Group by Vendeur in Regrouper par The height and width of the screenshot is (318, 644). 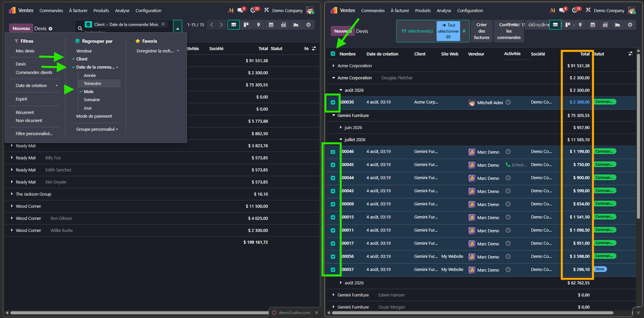click(x=84, y=51)
